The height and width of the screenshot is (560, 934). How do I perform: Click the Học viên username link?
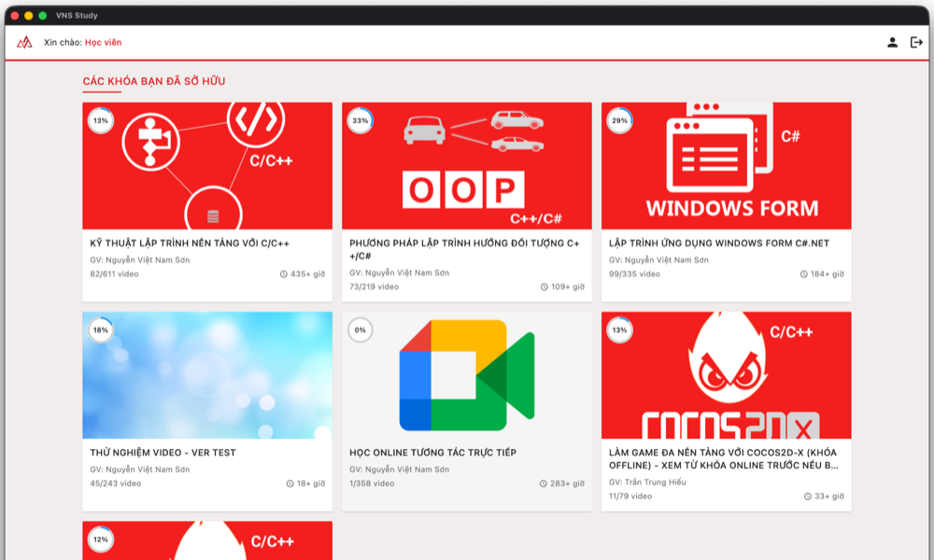[103, 42]
